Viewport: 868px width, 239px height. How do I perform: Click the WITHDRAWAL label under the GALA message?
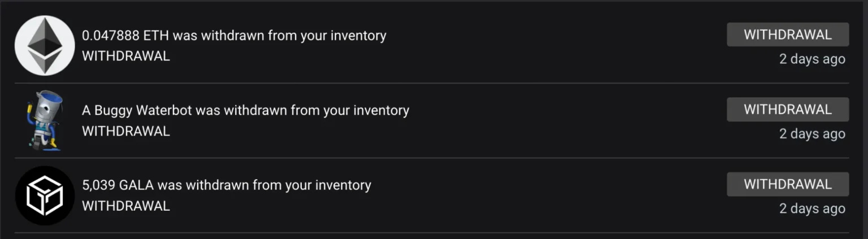(x=126, y=206)
